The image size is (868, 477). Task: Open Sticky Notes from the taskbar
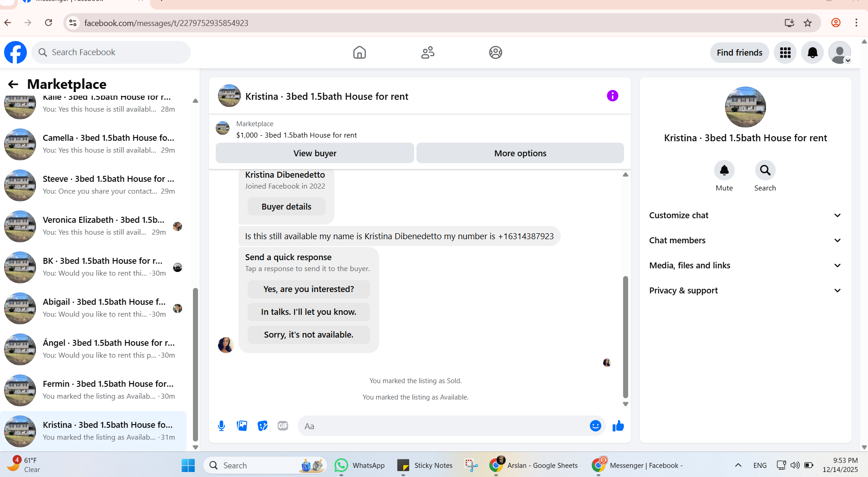click(425, 465)
